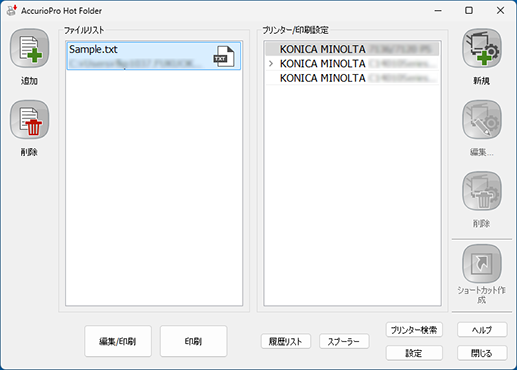
Task: Open the 履歴リスト history list
Action: point(286,341)
